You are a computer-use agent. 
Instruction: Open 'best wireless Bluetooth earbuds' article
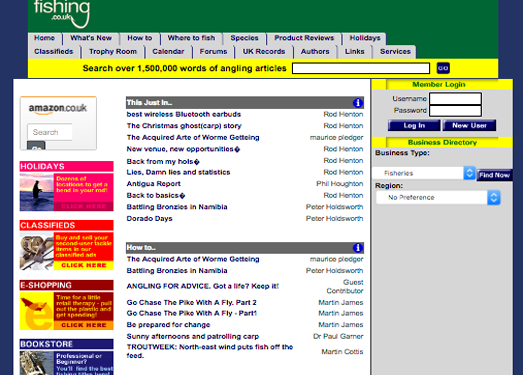coord(184,114)
